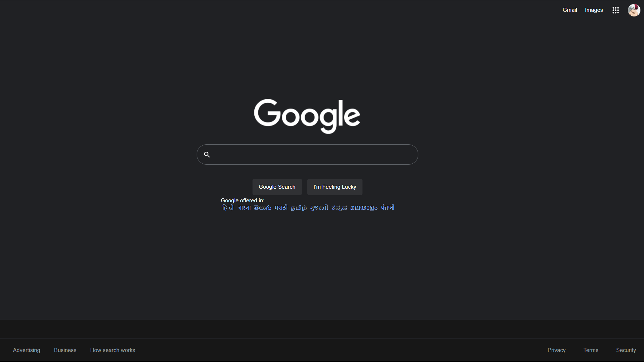Screen dimensions: 644x362
Task: Open Images link
Action: pyautogui.click(x=593, y=10)
